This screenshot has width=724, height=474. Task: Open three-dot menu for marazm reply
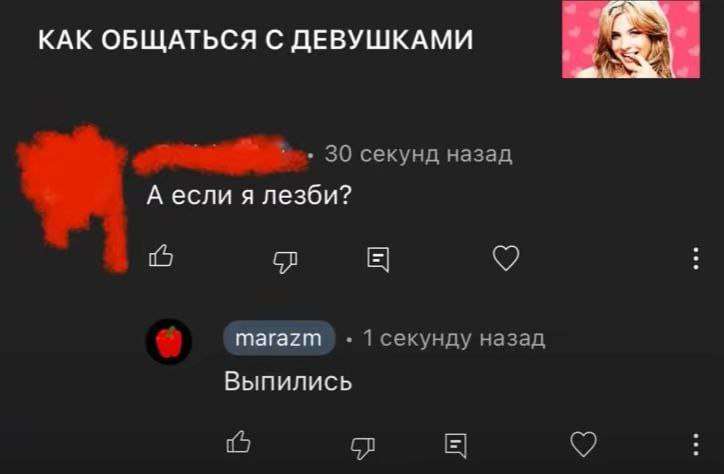[696, 444]
